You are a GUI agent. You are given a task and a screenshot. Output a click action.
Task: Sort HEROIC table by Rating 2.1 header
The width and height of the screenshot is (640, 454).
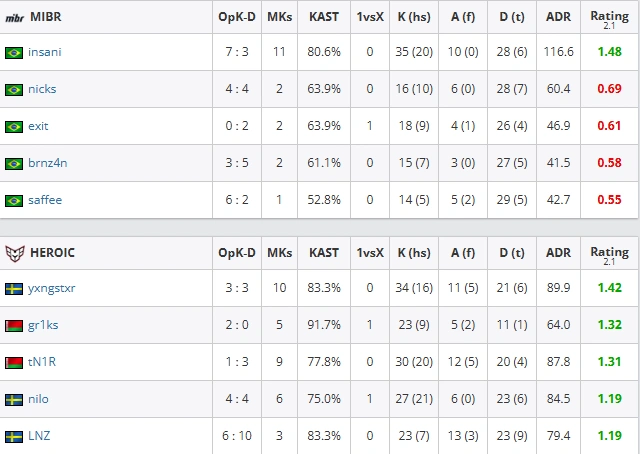click(609, 256)
